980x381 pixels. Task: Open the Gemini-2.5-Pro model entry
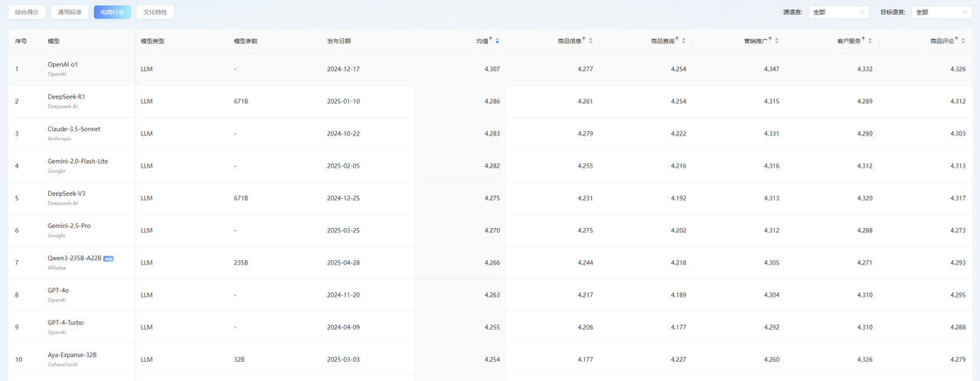click(x=69, y=226)
